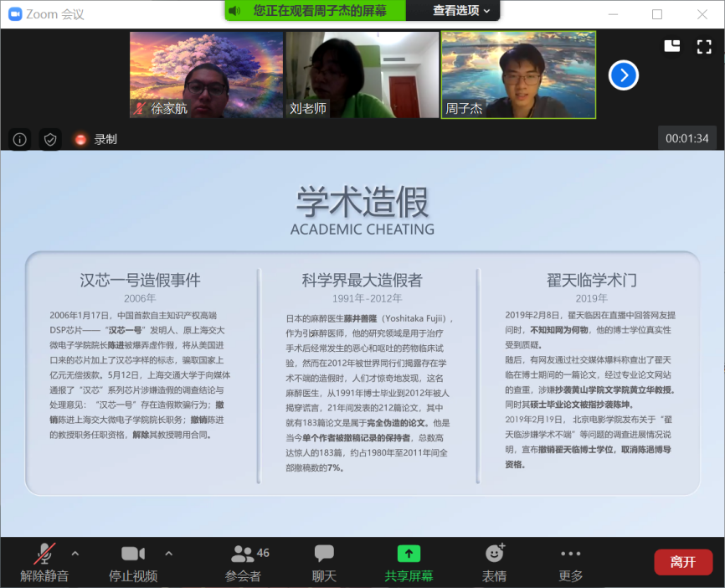The height and width of the screenshot is (588, 725).
Task: Click the green encryption shield icon
Action: [x=50, y=139]
